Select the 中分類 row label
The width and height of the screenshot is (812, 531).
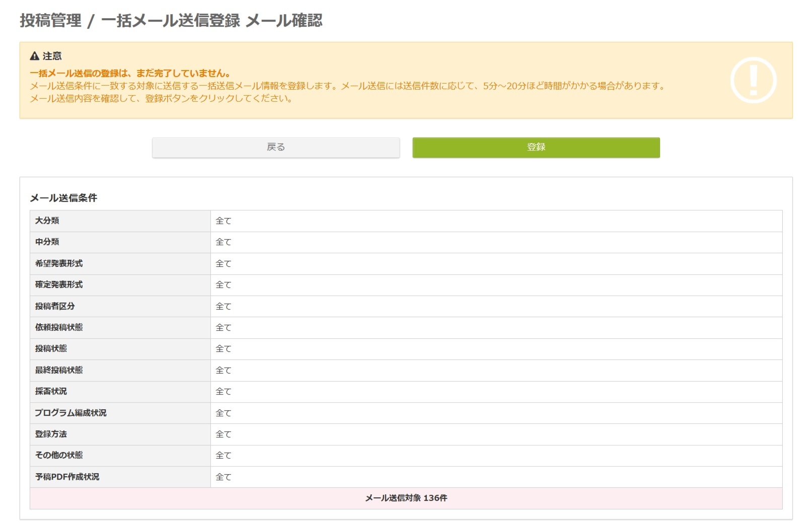(x=47, y=242)
